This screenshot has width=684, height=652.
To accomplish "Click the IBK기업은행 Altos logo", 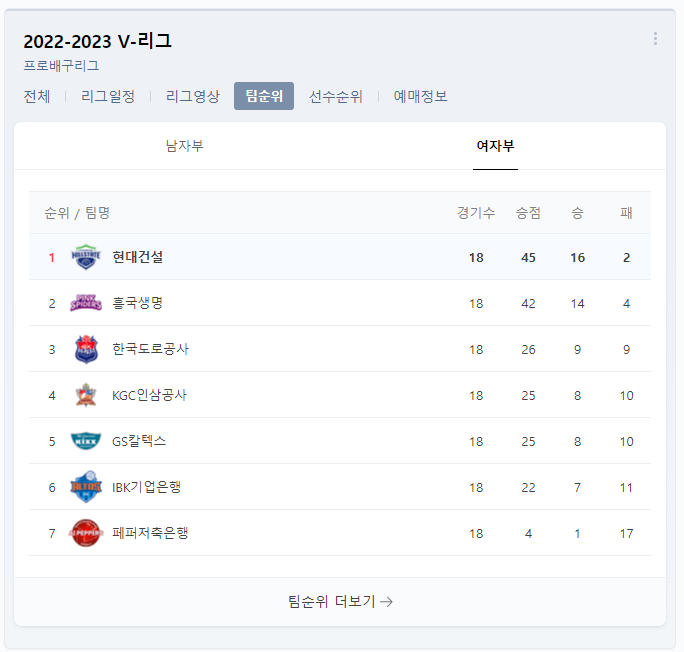I will tap(86, 487).
